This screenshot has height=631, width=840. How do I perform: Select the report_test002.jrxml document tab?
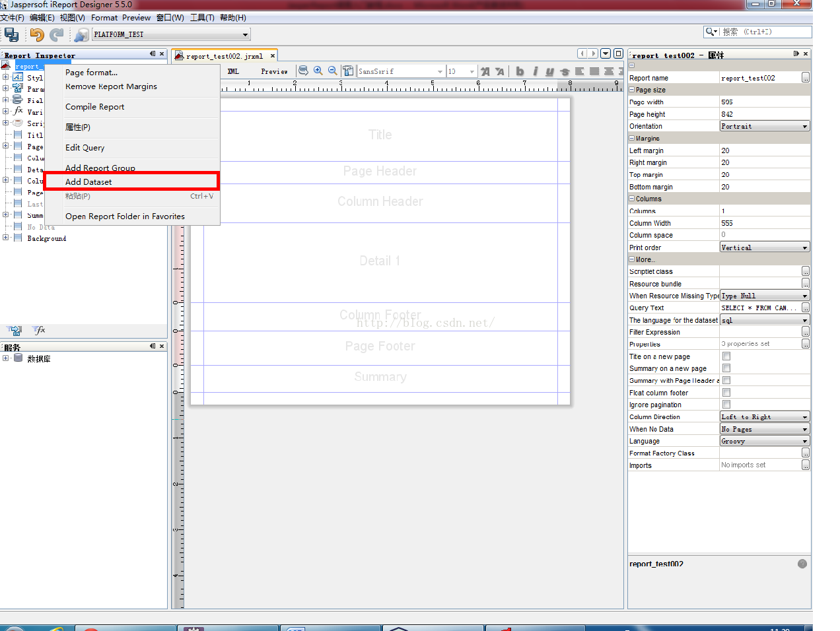pos(225,56)
